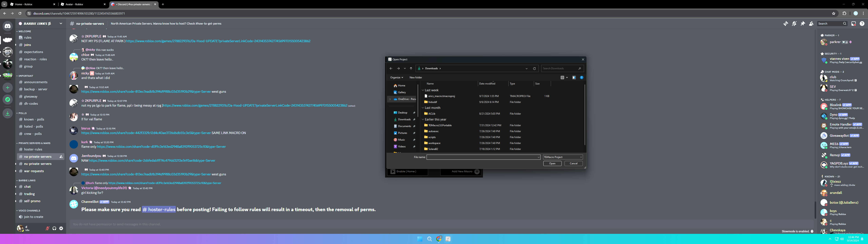Click the Add a Server plus icon
Screen dimensions: 868x244
point(7,88)
